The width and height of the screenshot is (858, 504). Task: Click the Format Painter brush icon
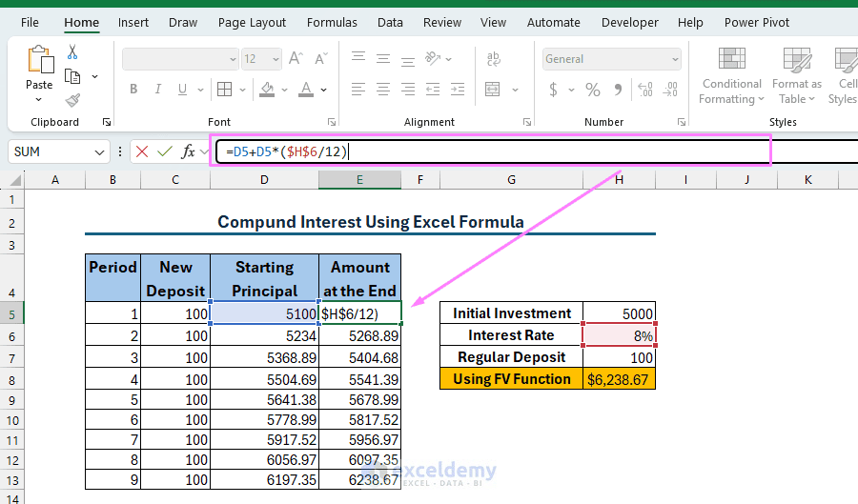coord(72,100)
